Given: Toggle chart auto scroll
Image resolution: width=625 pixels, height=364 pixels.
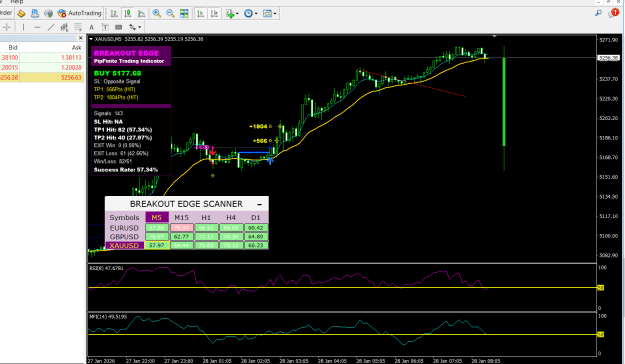Looking at the screenshot, I should (200, 14).
